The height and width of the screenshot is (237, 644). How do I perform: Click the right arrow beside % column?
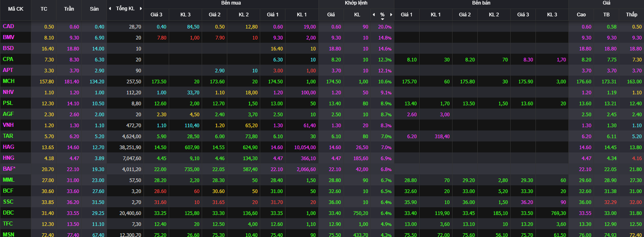click(x=390, y=15)
